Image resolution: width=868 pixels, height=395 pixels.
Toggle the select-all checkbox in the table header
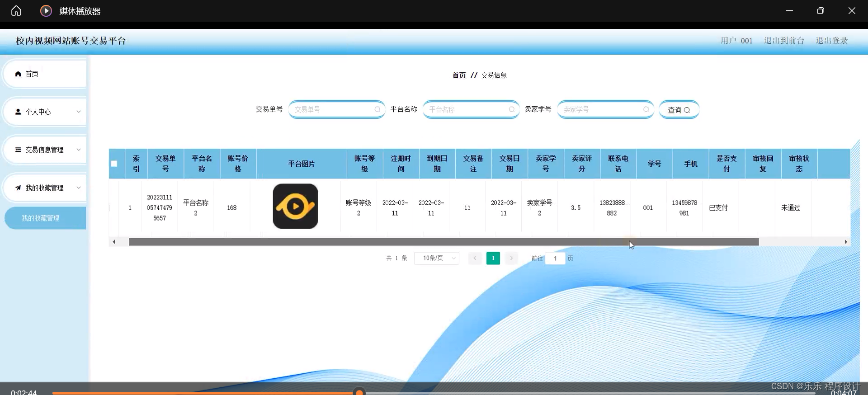point(114,164)
